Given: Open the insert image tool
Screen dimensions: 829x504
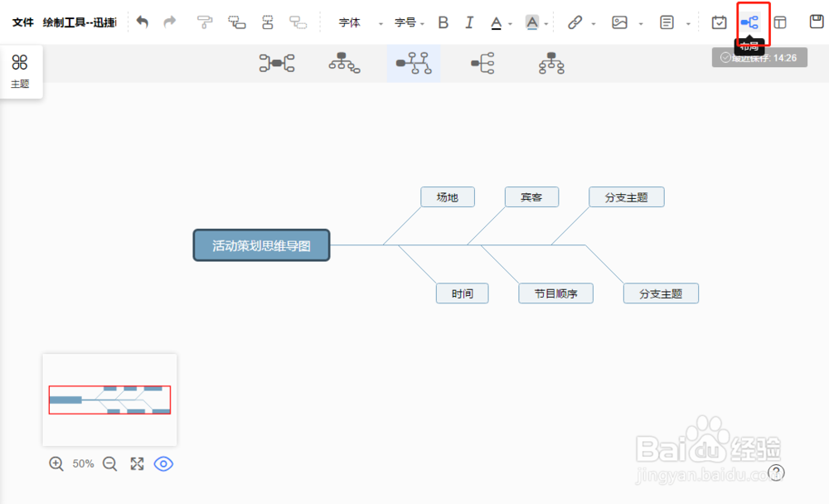Looking at the screenshot, I should point(621,23).
